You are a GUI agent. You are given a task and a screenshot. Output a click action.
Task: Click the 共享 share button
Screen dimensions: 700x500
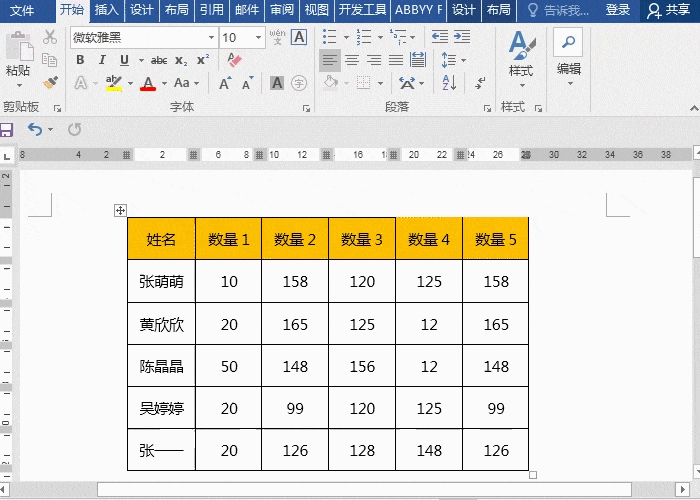point(669,10)
